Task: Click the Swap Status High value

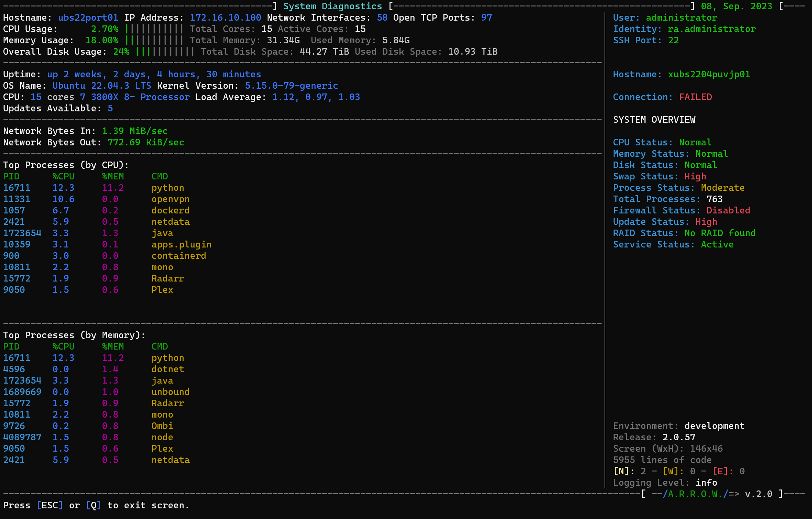Action: [695, 176]
